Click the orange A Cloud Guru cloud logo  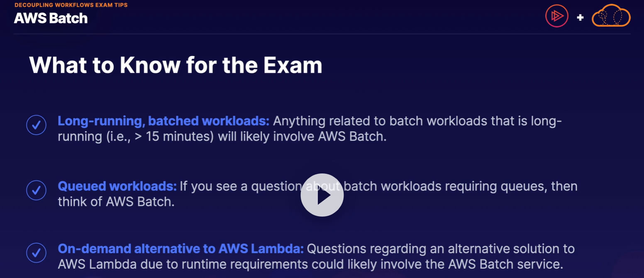[x=611, y=17]
